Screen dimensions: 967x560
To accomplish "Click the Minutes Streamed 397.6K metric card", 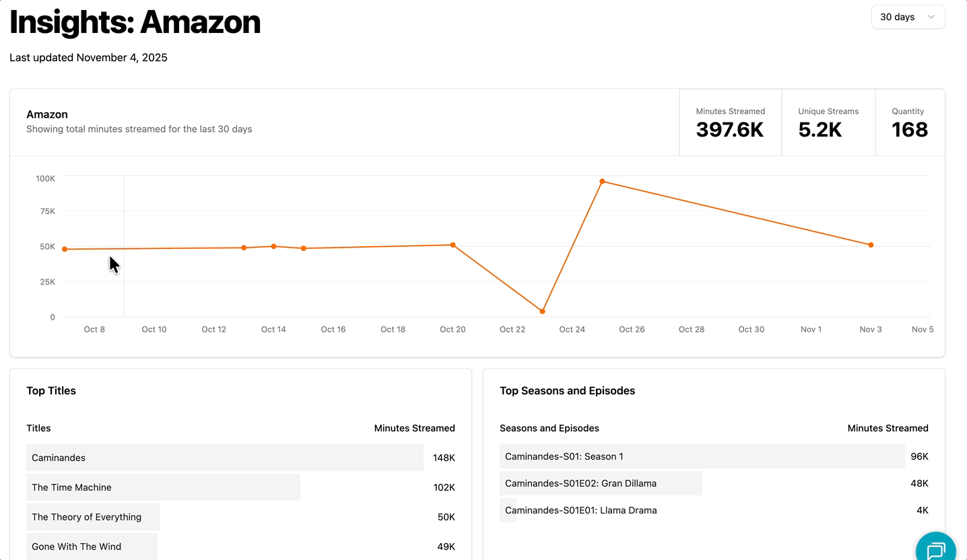I will 730,122.
